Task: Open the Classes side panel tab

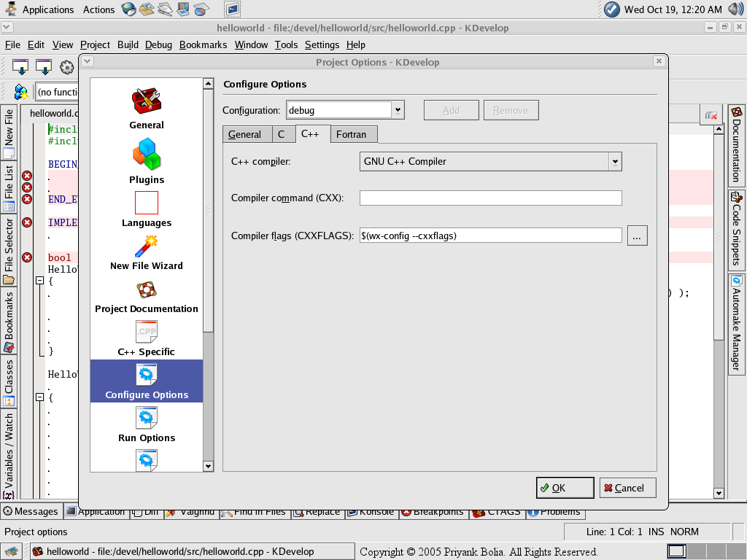Action: pyautogui.click(x=9, y=383)
